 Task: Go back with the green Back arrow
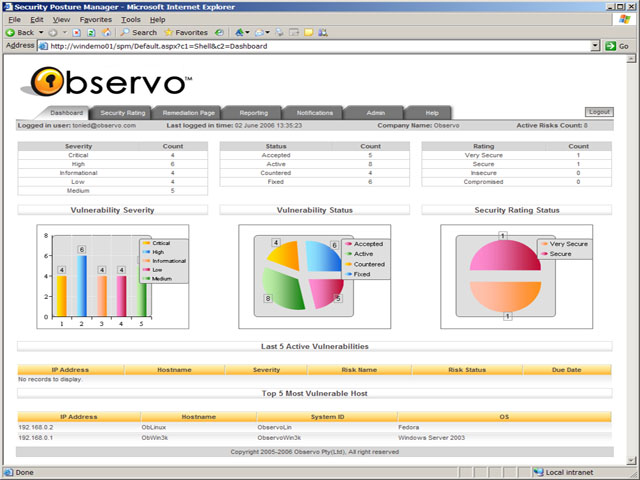pos(20,33)
